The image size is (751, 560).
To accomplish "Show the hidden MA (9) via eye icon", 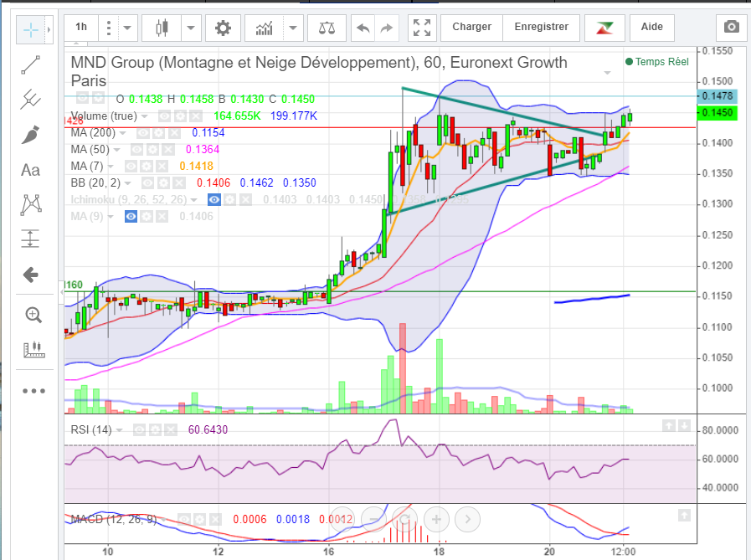I will (x=131, y=217).
